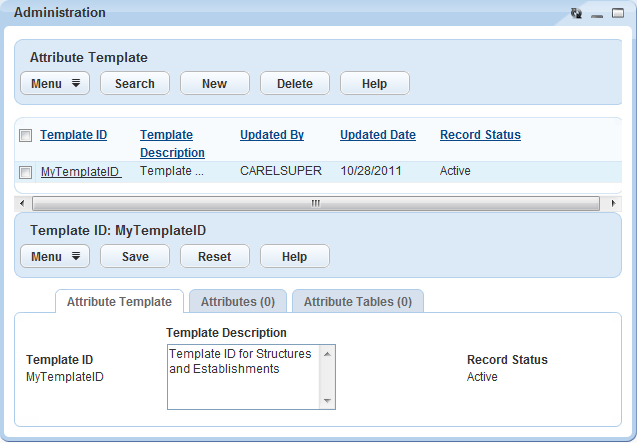Click left arrow of horizontal scrollbar
This screenshot has width=637, height=443.
22,203
